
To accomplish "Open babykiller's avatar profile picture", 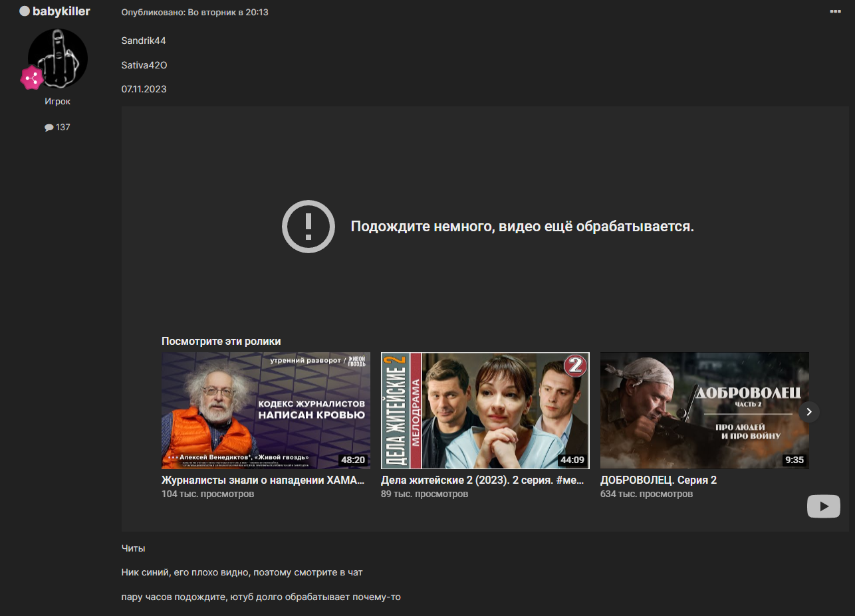I will coord(58,58).
